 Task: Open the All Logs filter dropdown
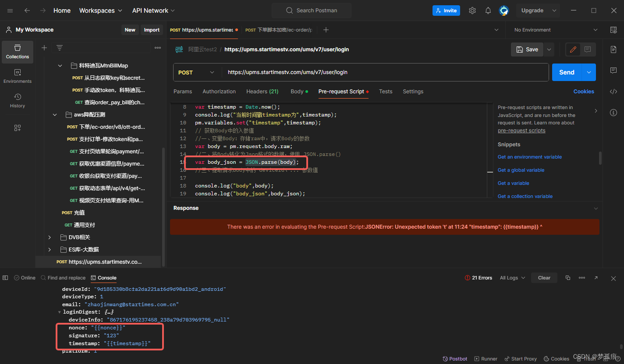pyautogui.click(x=512, y=278)
